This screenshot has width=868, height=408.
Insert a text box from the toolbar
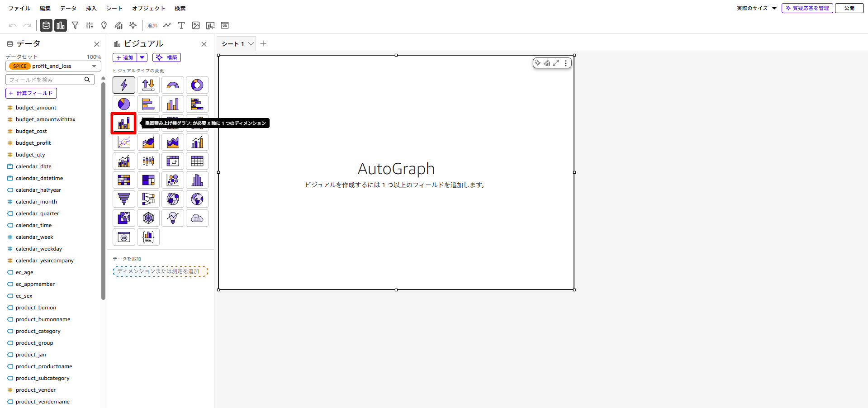181,25
